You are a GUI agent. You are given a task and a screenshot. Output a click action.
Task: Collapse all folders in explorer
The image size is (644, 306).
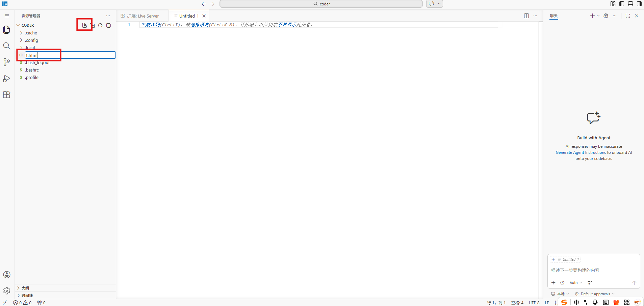click(x=108, y=25)
